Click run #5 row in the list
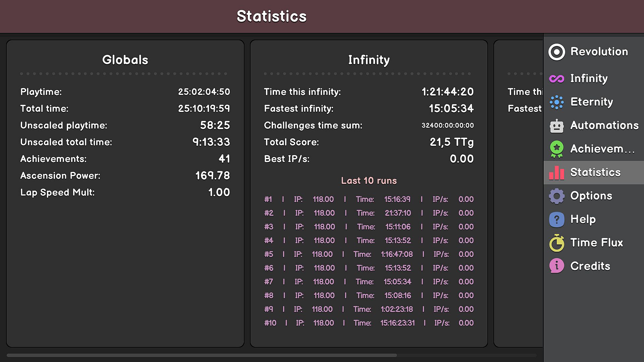644x362 pixels. point(369,254)
